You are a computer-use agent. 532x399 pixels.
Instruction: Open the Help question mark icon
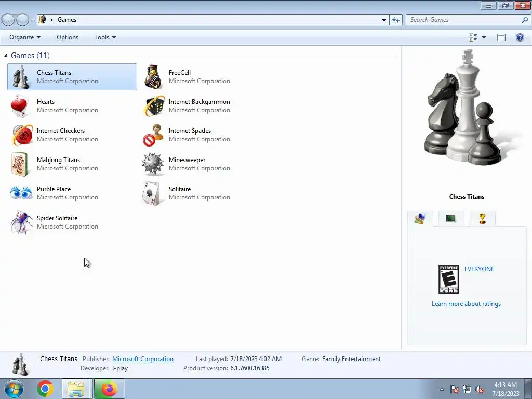click(520, 37)
